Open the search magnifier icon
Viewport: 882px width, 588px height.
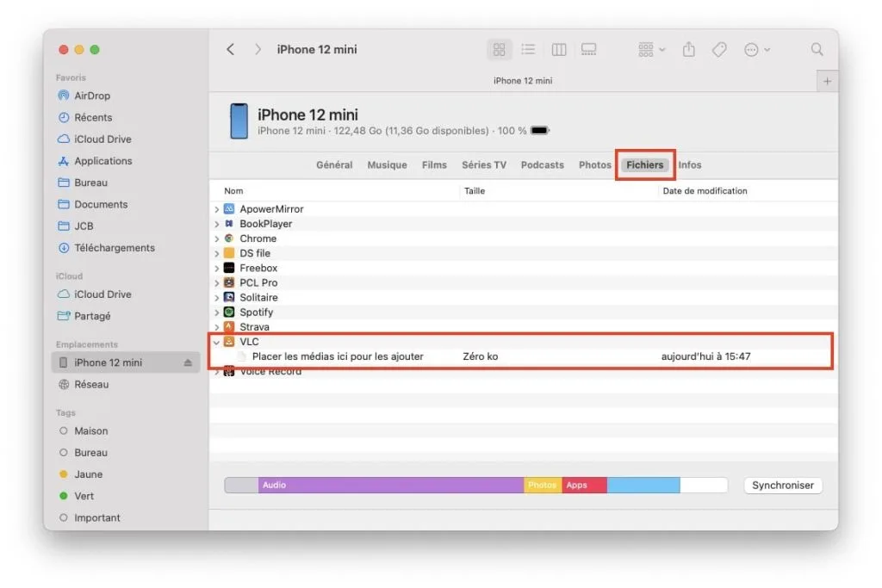[817, 50]
